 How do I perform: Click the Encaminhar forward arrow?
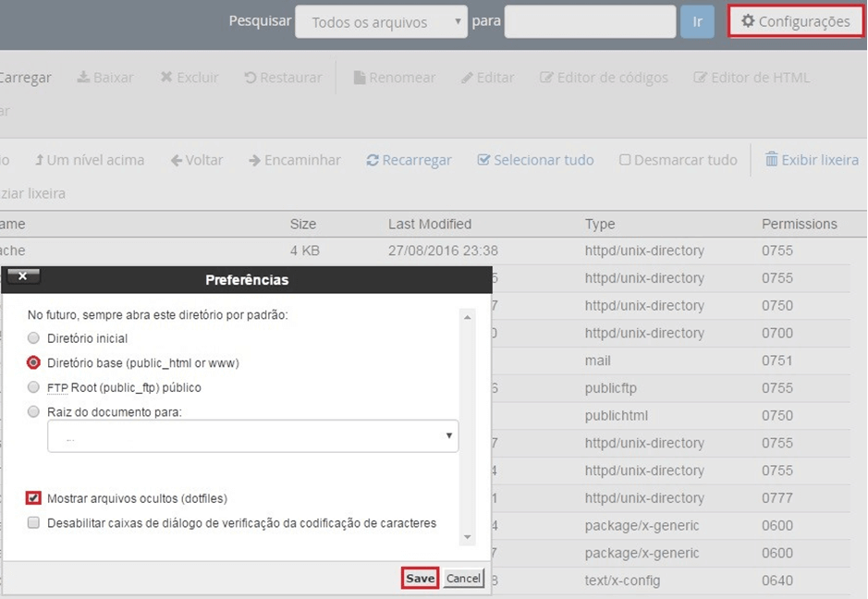pos(254,161)
